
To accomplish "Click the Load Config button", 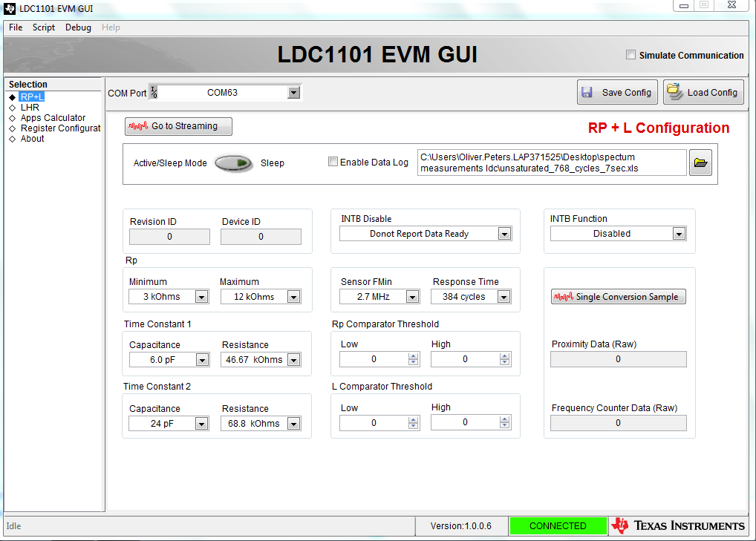I will pyautogui.click(x=703, y=92).
